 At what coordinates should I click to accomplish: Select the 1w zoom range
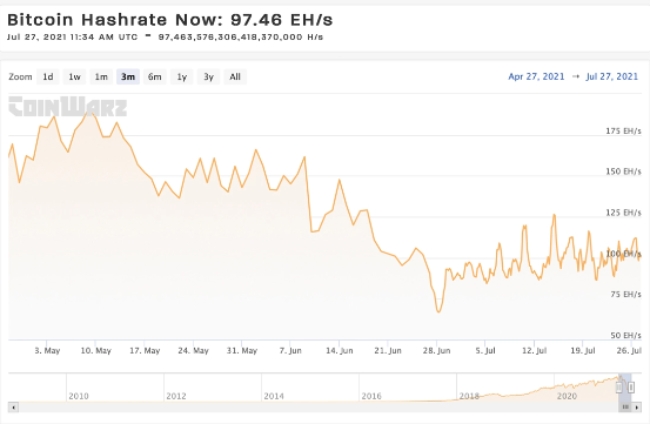pyautogui.click(x=75, y=77)
